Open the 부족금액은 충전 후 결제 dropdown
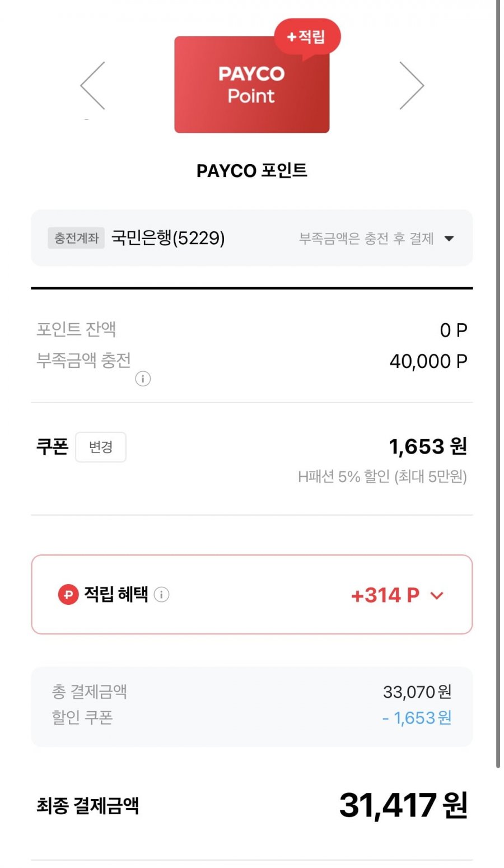The image size is (504, 868). [366, 239]
